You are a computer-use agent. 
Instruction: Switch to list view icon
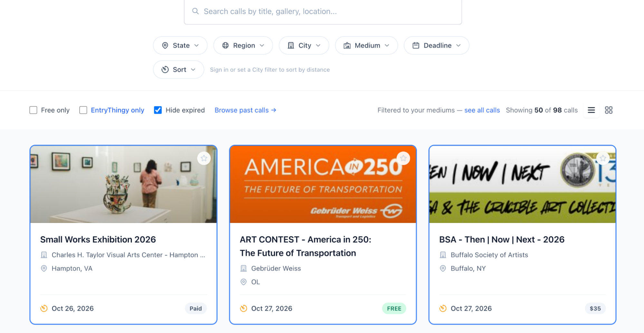coord(591,110)
